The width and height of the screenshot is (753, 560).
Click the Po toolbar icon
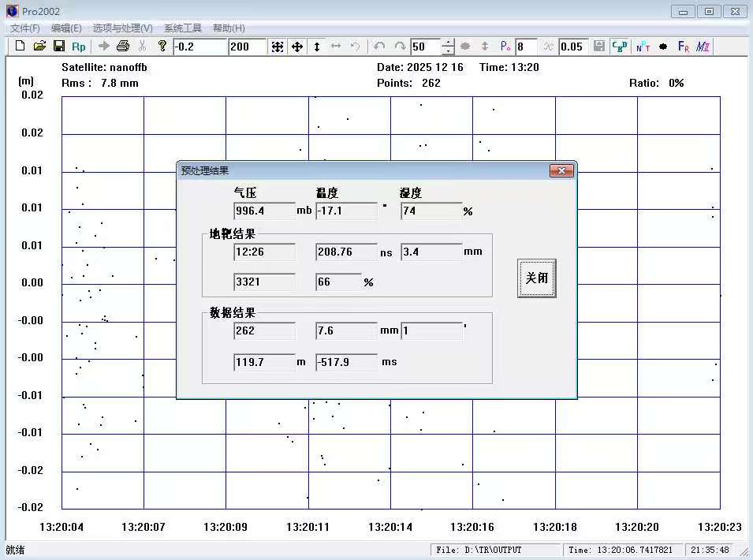click(505, 47)
